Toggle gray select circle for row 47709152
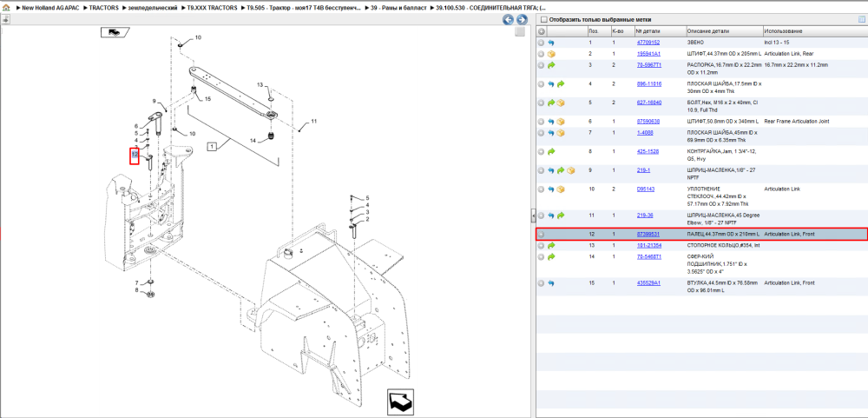Image resolution: width=868 pixels, height=418 pixels. (x=542, y=43)
